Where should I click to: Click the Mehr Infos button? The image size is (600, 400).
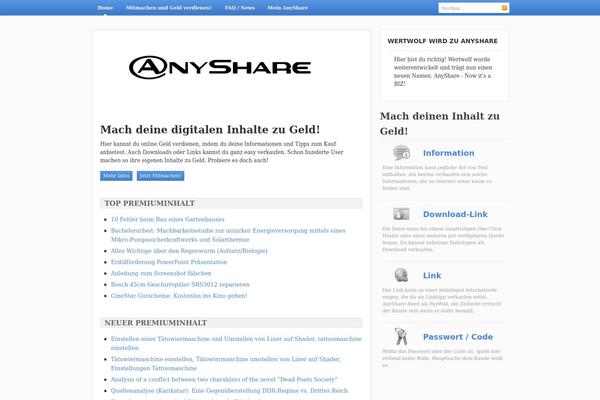(116, 176)
